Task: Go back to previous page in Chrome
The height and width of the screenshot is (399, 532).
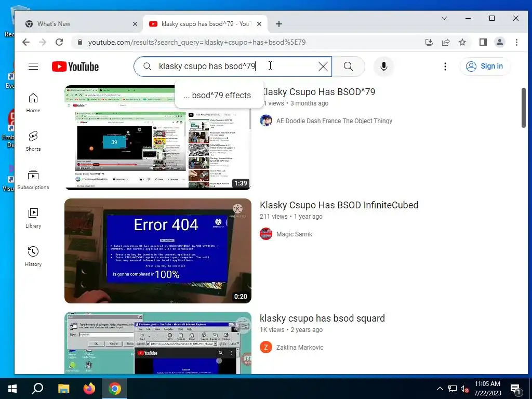Action: 26,42
